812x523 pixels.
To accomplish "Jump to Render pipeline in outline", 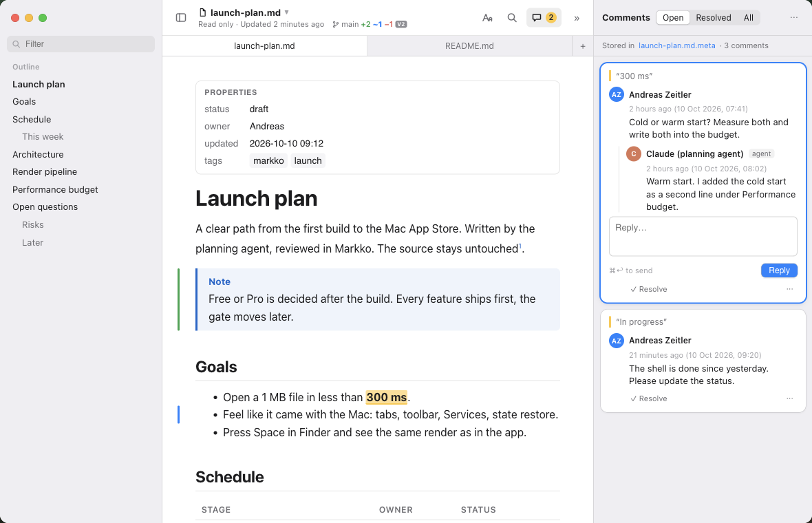I will click(x=45, y=171).
